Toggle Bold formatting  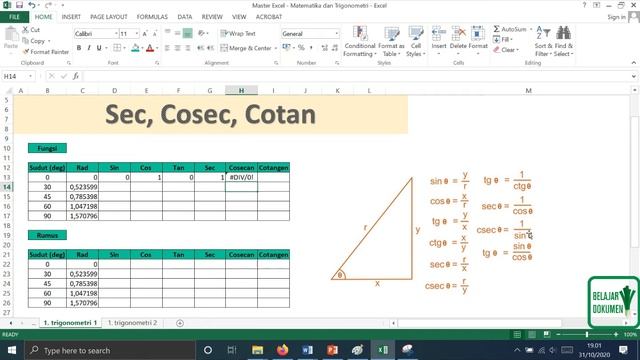[79, 48]
